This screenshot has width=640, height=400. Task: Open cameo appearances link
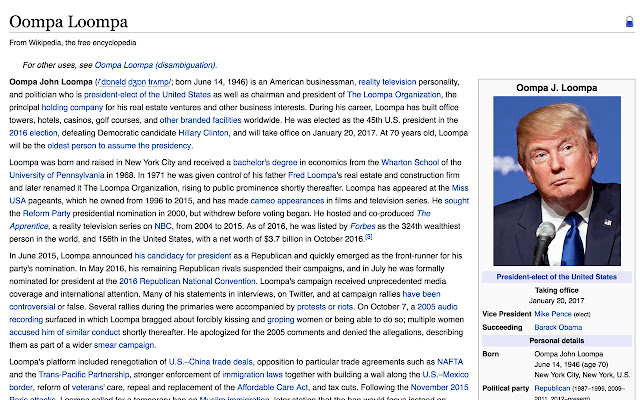287,201
